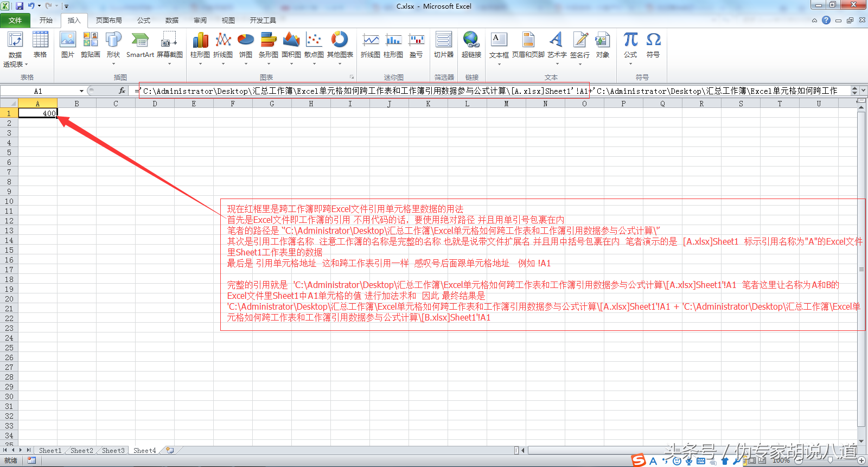The height and width of the screenshot is (467, 868).
Task: Insert a Scatter chart (散点图)
Action: [314, 48]
